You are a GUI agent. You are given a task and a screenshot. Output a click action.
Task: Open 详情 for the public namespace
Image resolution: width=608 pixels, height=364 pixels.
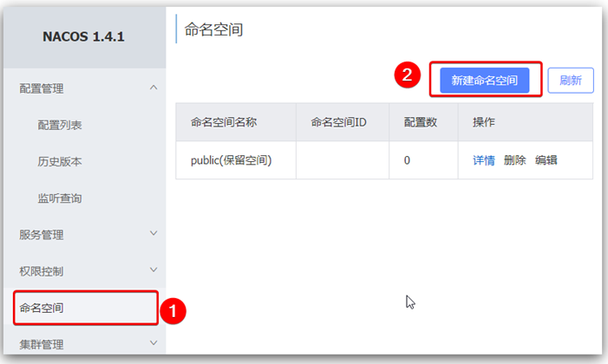point(483,160)
